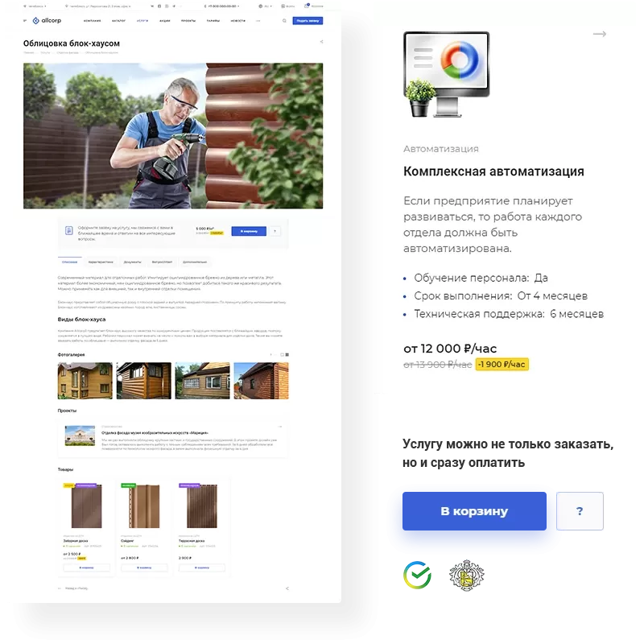Click the allcorp logo in the header
Viewport: 644px width, 644px height.
pos(47,21)
